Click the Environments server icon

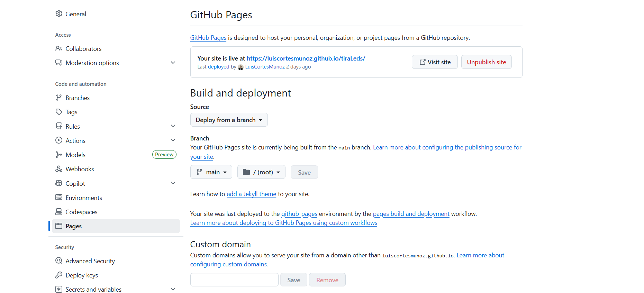(x=59, y=198)
